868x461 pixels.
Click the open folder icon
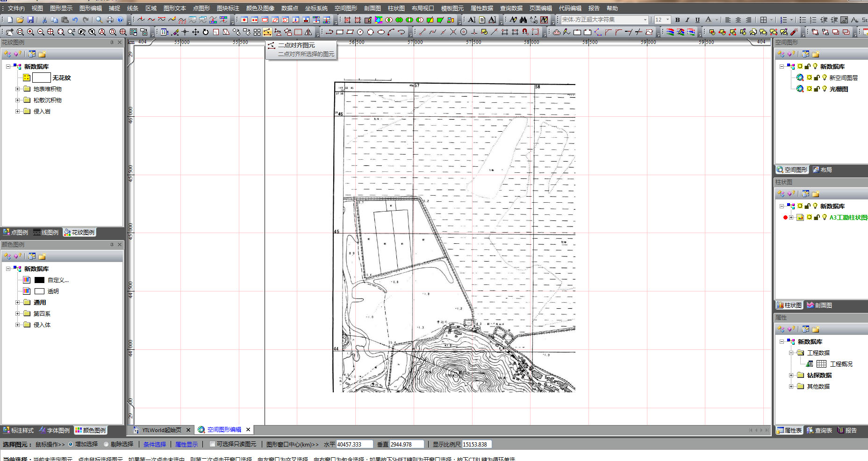click(x=20, y=20)
